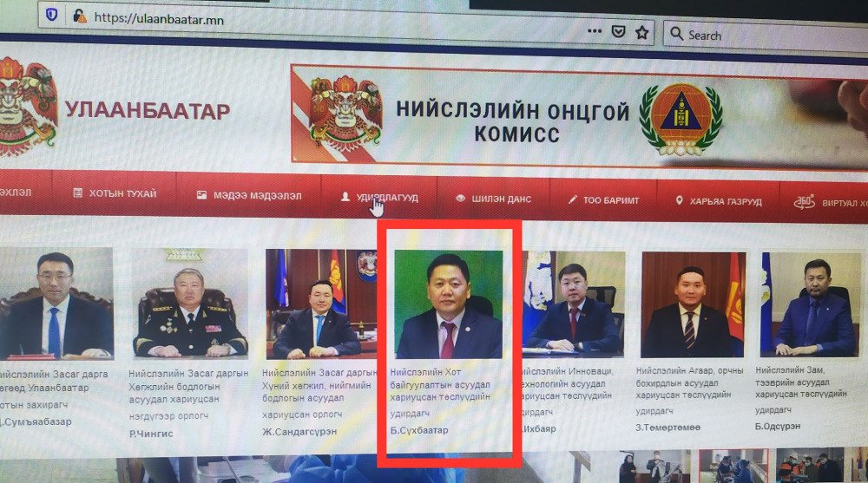The width and height of the screenshot is (868, 483).
Task: Open the three-dot page actions menu
Action: [595, 31]
